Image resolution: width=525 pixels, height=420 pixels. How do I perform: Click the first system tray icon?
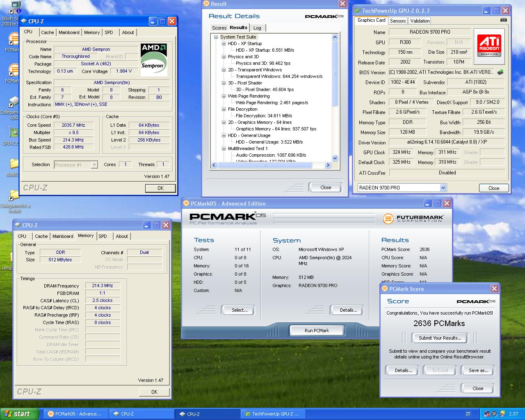[x=486, y=414]
